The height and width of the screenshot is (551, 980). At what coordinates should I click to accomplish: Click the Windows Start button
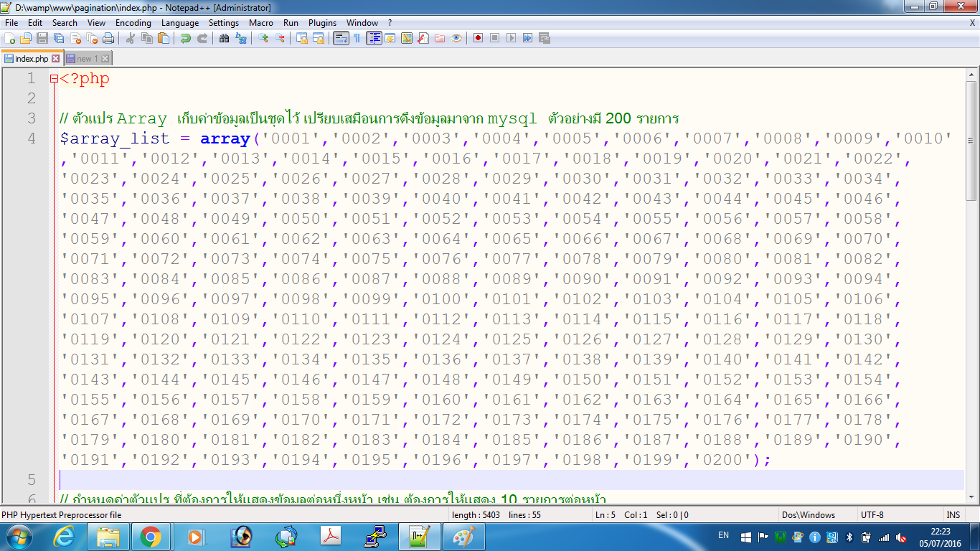pos(19,537)
